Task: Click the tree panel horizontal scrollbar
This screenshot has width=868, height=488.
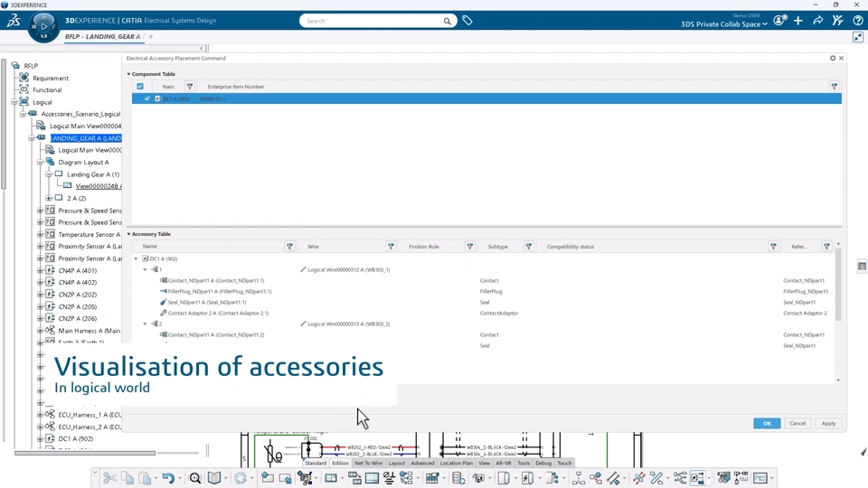Action: point(85,453)
